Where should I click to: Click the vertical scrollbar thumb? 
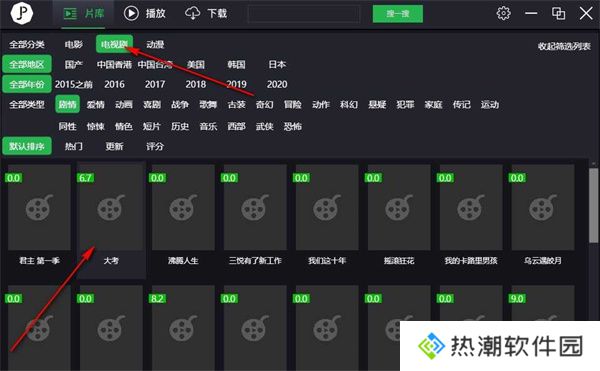coord(593,205)
